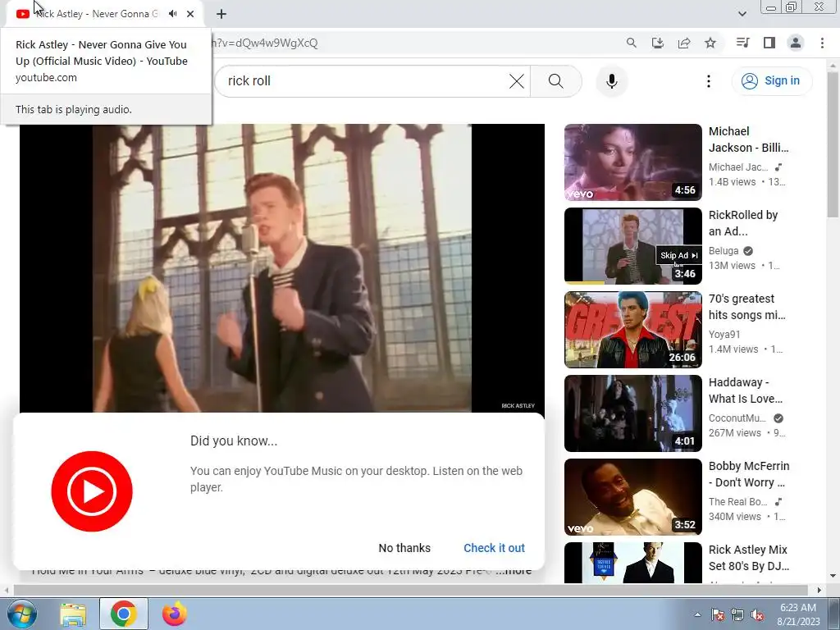
Task: Open YouTube settings three-dot menu
Action: click(x=709, y=81)
